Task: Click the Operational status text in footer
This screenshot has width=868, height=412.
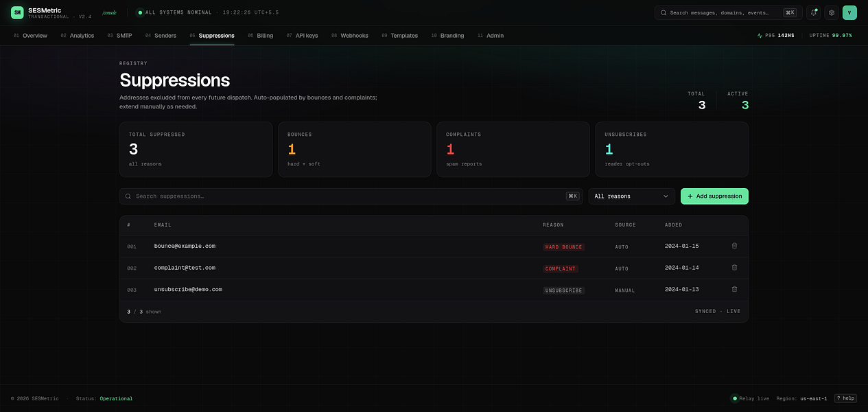Action: click(116, 398)
